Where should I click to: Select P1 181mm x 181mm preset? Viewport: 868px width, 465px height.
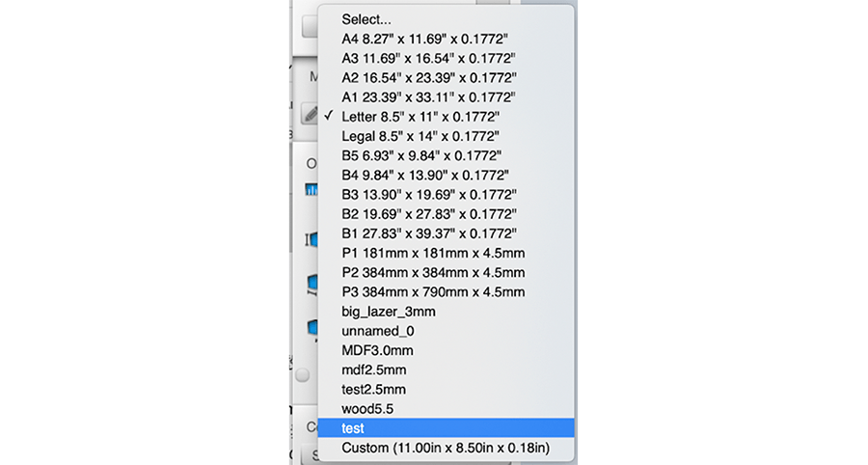(446, 253)
